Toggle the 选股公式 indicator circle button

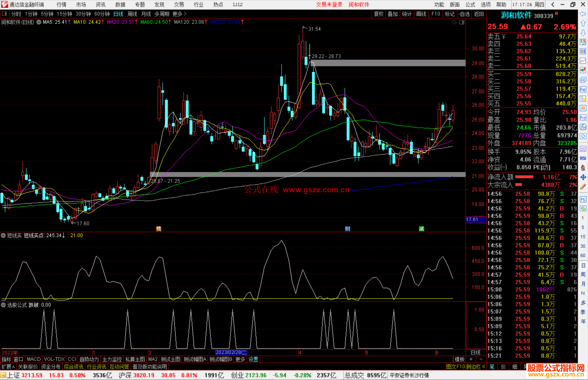pos(4,305)
